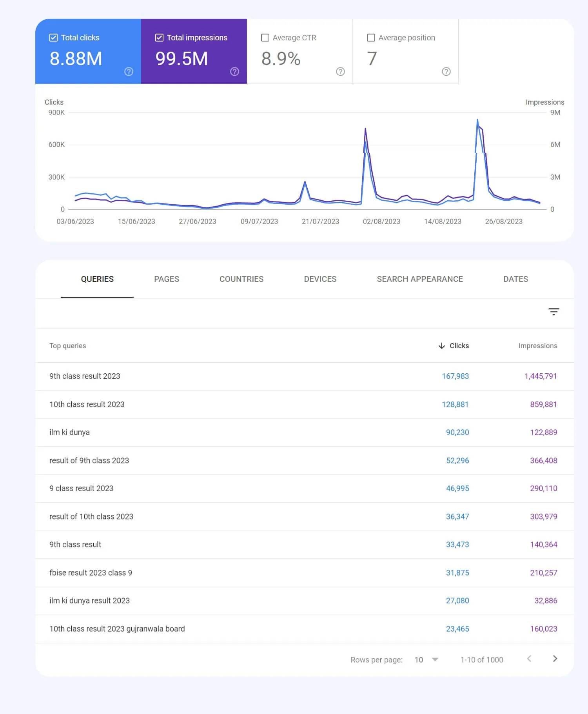Enable the Average CTR checkbox
The height and width of the screenshot is (714, 588).
[x=265, y=38]
